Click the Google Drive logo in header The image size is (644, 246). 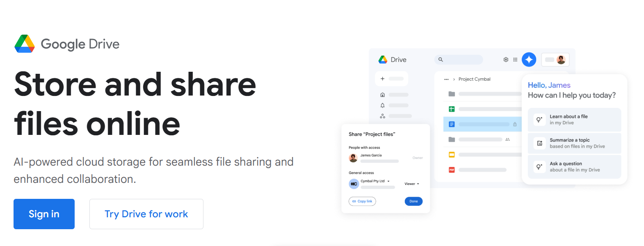coord(67,44)
